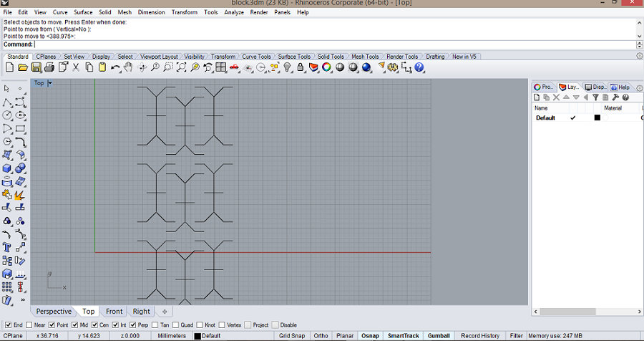This screenshot has height=341, width=644.
Task: Toggle the Tan osnap checkbox
Action: tap(155, 325)
